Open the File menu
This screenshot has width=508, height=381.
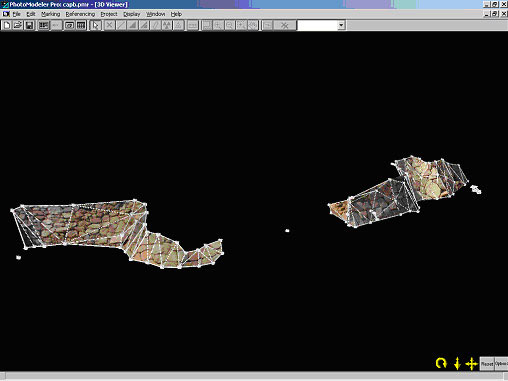tap(16, 14)
